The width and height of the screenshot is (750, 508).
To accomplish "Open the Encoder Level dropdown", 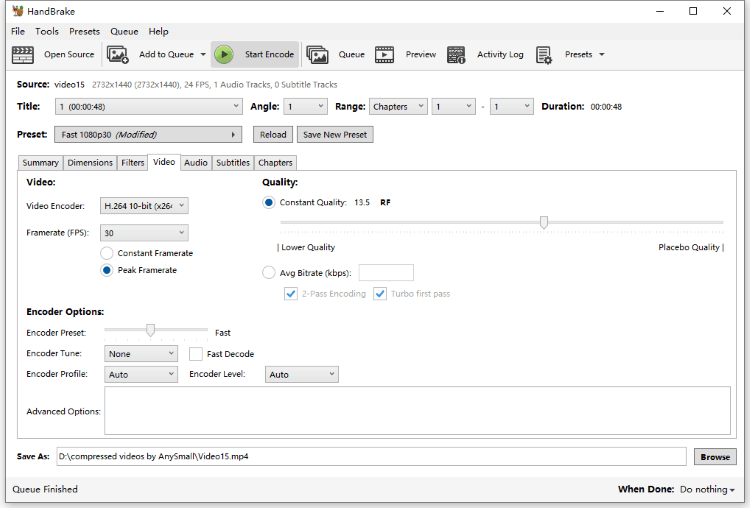I will pos(302,375).
